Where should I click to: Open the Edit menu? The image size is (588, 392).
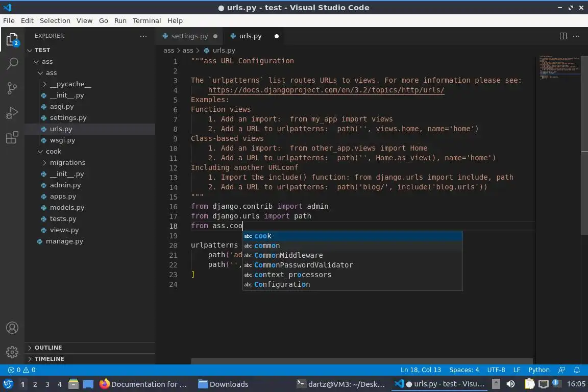tap(27, 20)
